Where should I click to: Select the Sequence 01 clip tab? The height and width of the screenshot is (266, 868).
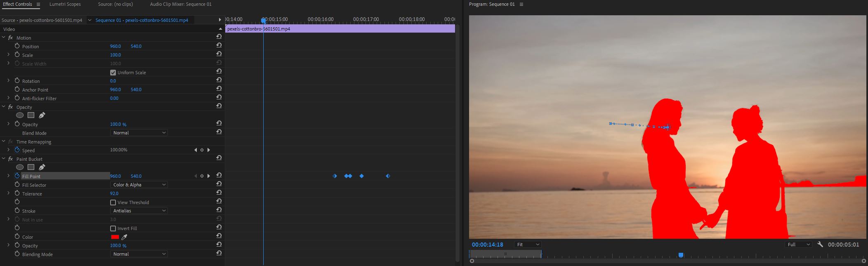pos(142,20)
